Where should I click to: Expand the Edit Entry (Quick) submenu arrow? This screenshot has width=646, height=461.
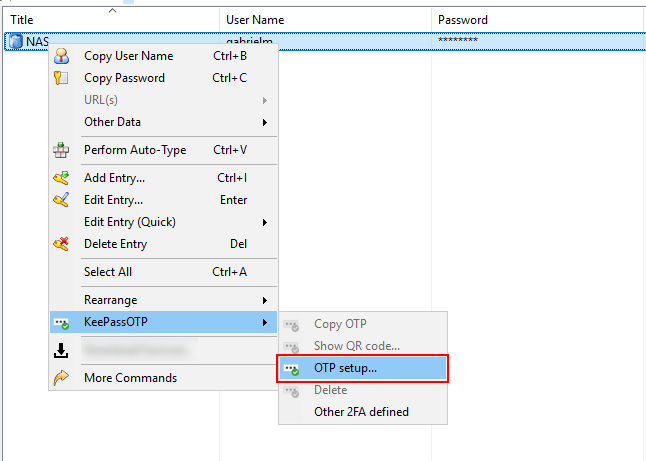[x=265, y=222]
